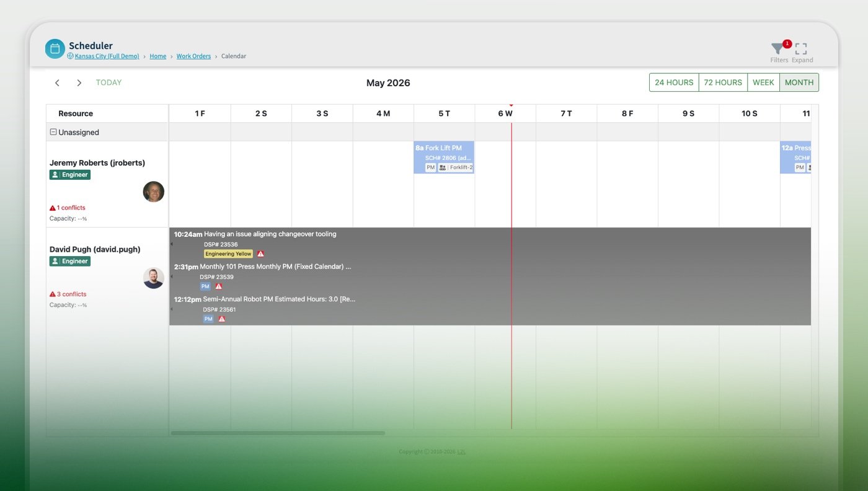
Task: Click the PM tag on DSP# 23561
Action: [208, 319]
